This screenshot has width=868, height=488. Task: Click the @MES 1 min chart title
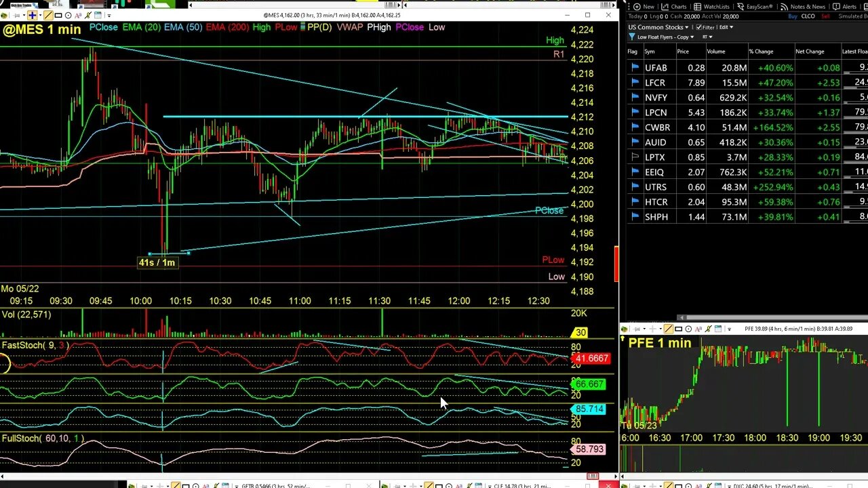pos(41,29)
